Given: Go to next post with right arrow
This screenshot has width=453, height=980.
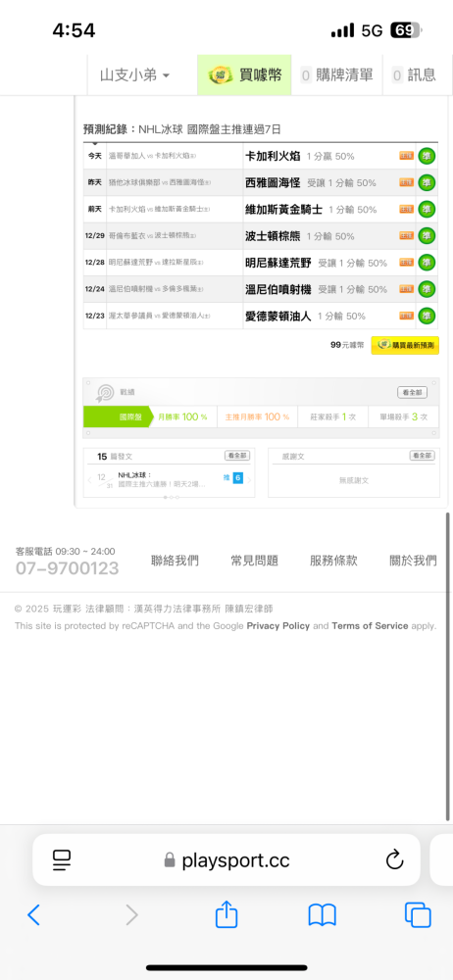Looking at the screenshot, I should coord(249,480).
